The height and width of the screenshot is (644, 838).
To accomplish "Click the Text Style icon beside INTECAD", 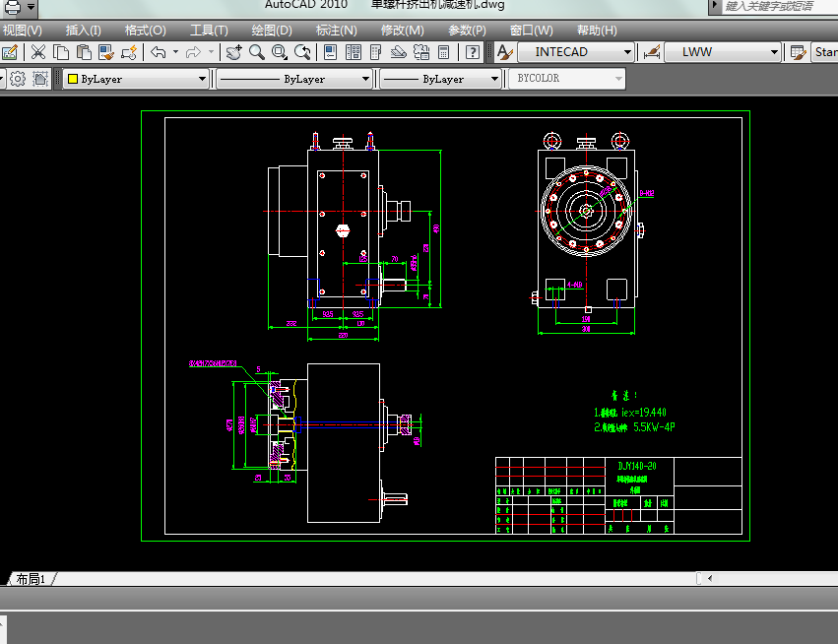I will [504, 52].
